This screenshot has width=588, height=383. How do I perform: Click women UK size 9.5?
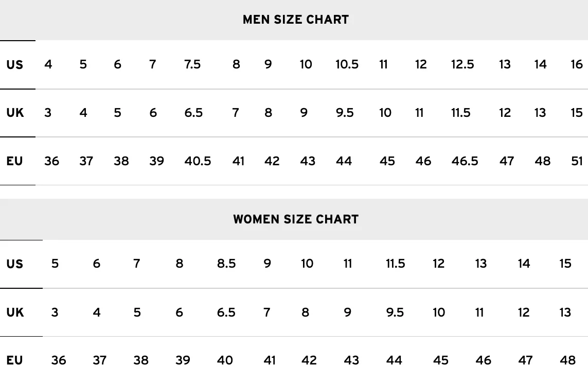395,312
